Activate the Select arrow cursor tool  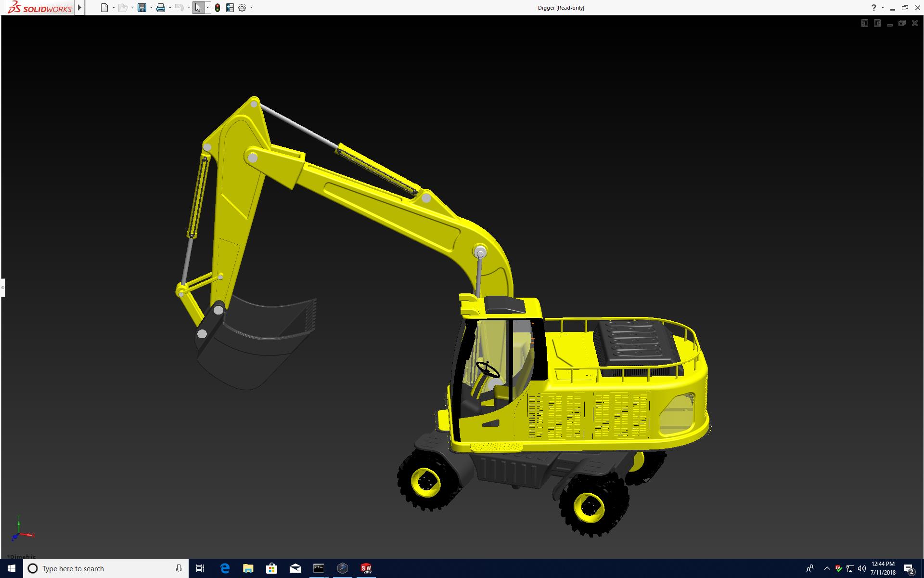coord(198,8)
